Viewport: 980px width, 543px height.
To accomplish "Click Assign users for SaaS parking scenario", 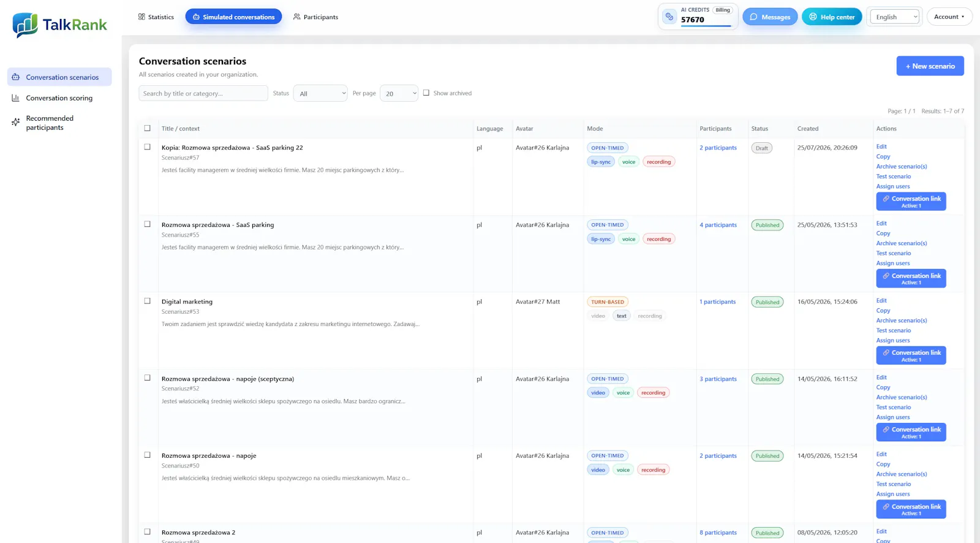I will pyautogui.click(x=893, y=264).
